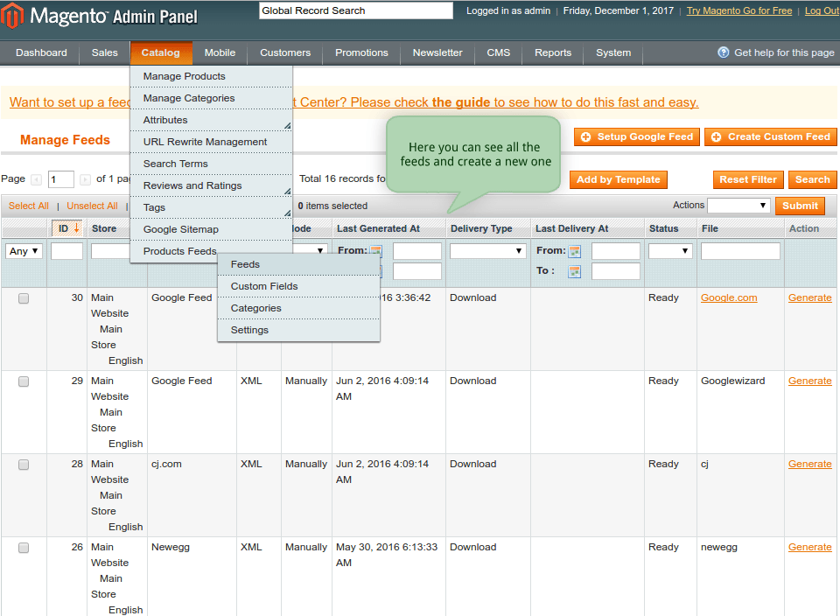Click the Select All link
Screen dimensions: 840x616
pyautogui.click(x=28, y=206)
